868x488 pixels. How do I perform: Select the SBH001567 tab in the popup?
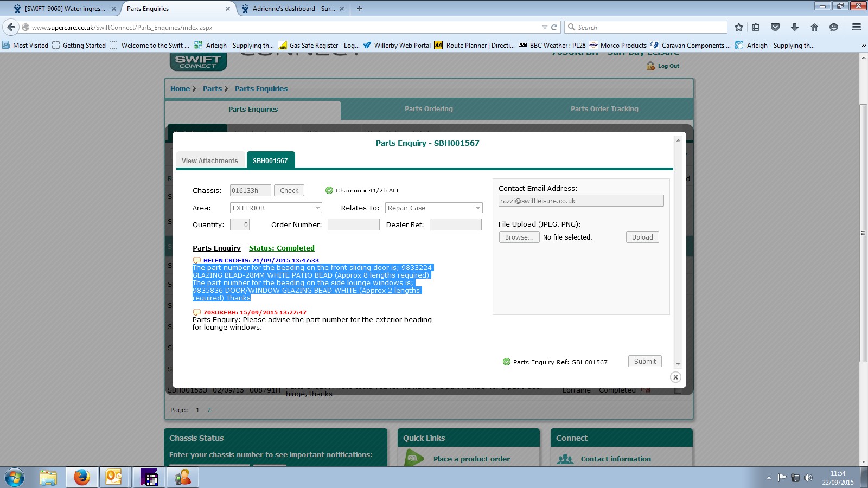[270, 160]
